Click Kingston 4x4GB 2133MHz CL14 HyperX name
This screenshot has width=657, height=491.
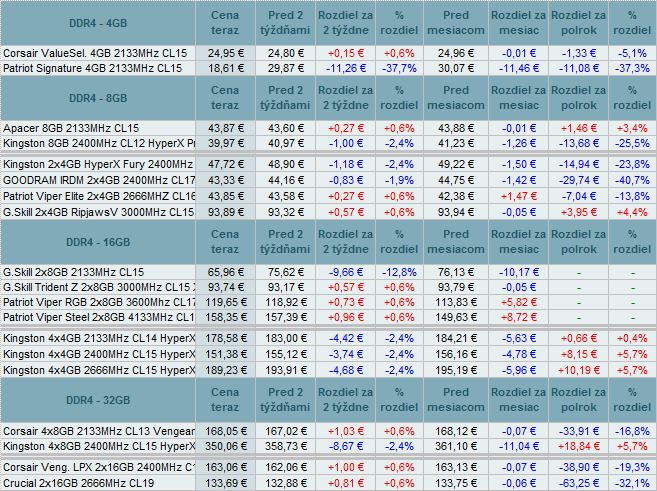99,338
